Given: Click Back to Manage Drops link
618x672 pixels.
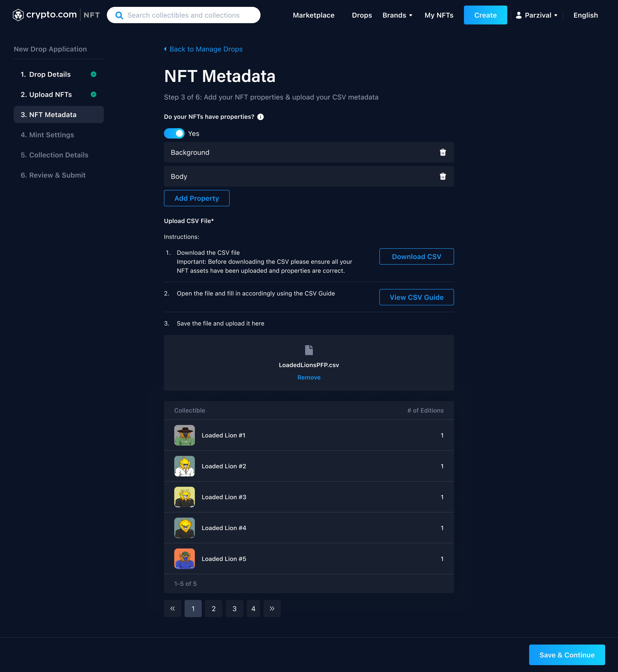Looking at the screenshot, I should click(206, 49).
